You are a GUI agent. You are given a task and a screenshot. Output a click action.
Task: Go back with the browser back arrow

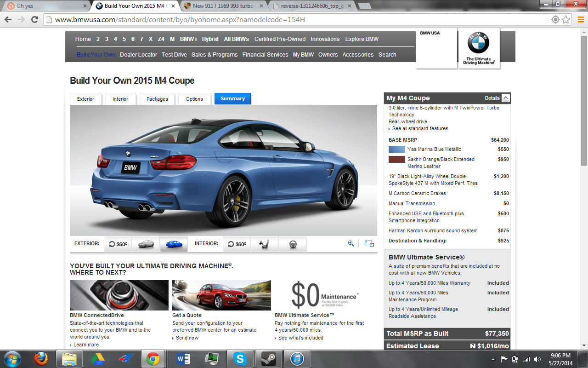click(x=8, y=20)
